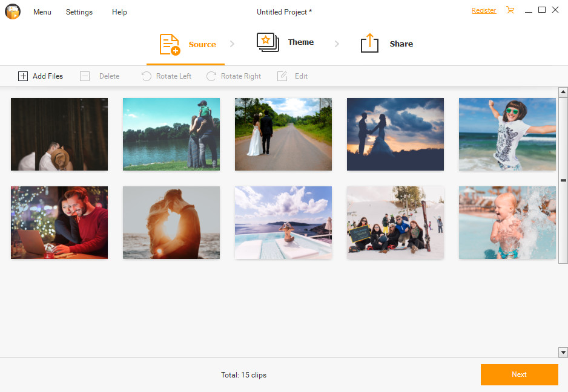Open the shopping cart icon
The image size is (568, 392).
point(510,10)
